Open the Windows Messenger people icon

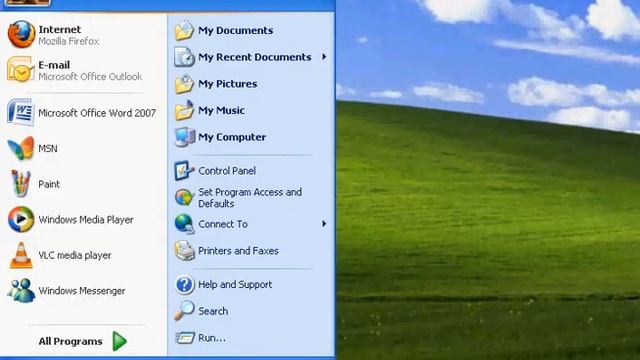(21, 291)
